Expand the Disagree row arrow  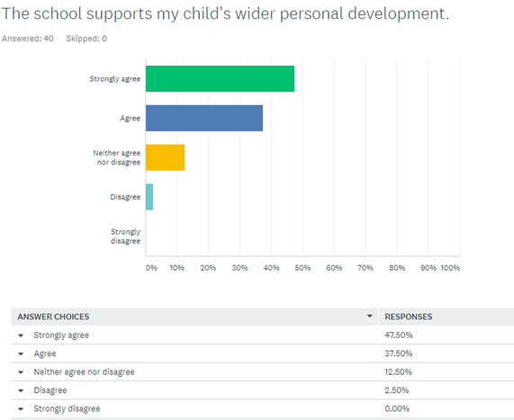tap(21, 390)
